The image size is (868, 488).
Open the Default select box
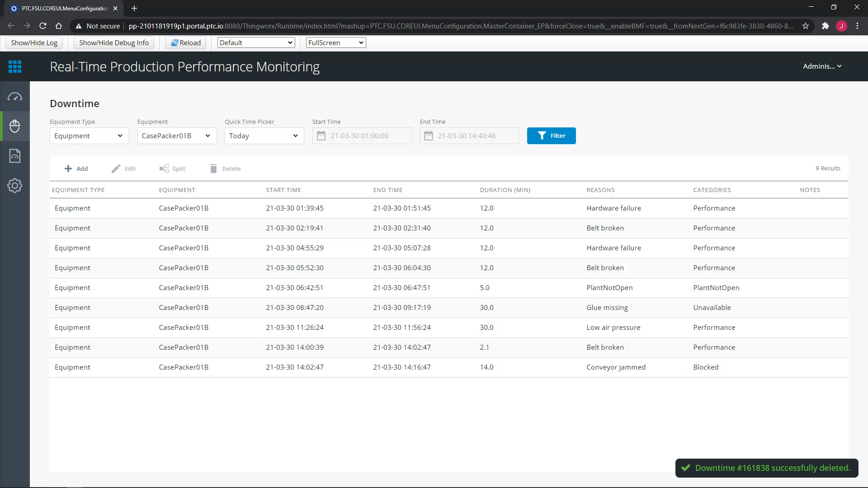click(256, 42)
